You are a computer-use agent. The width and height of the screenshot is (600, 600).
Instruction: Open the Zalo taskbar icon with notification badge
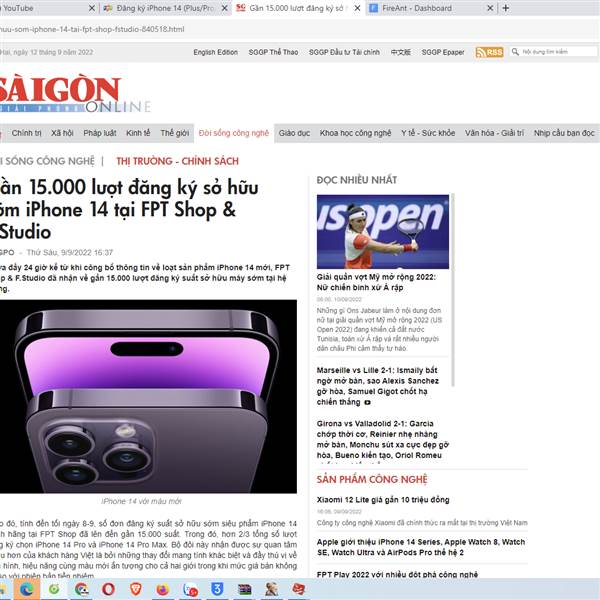[x=190, y=589]
